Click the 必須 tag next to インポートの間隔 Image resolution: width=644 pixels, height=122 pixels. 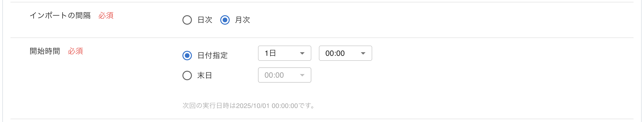click(x=106, y=15)
